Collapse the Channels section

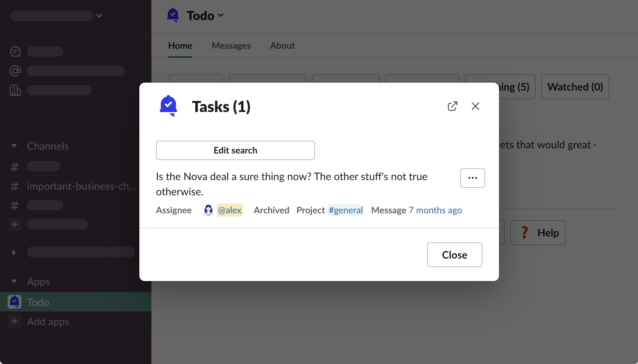[14, 146]
